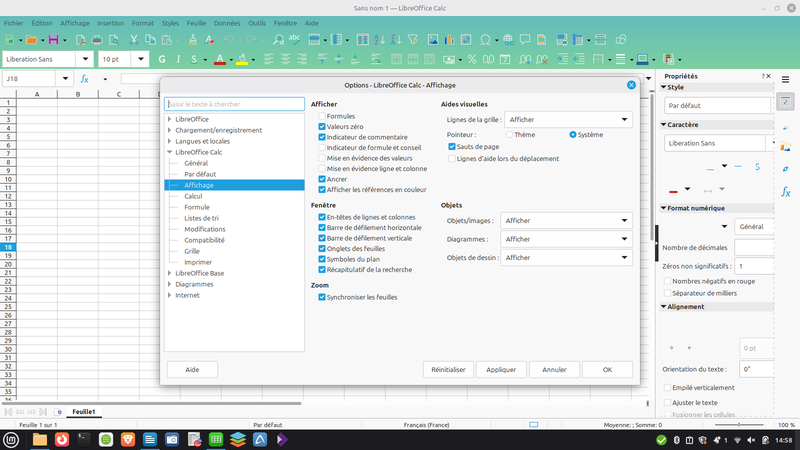Screen dimensions: 800x450
Task: Click the Cut scissors icon
Action: point(134,39)
